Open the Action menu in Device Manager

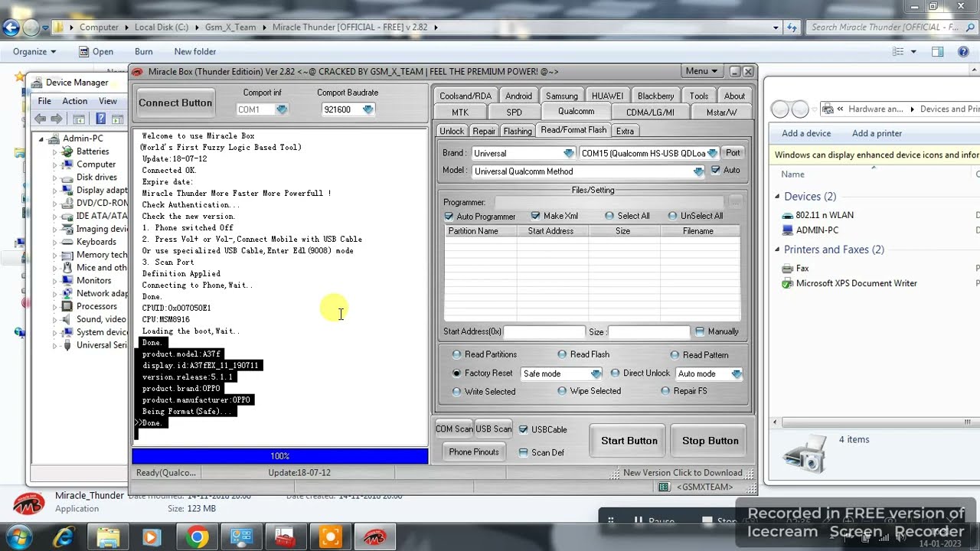(74, 101)
